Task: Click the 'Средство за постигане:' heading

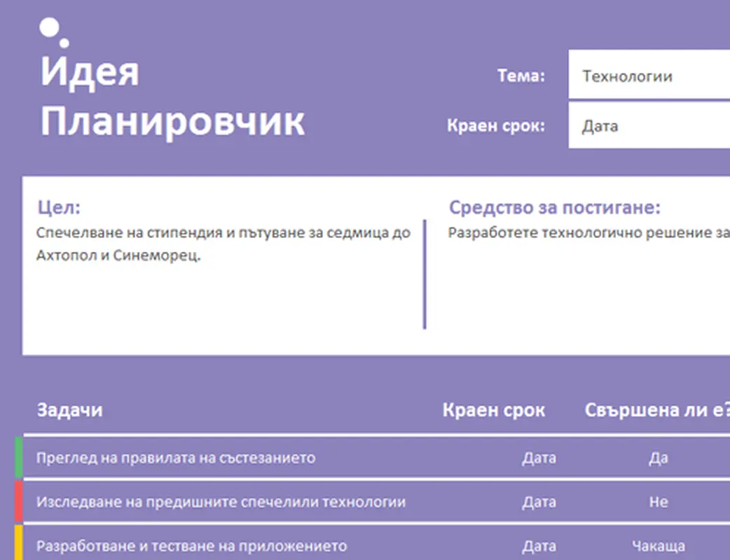Action: click(x=554, y=207)
